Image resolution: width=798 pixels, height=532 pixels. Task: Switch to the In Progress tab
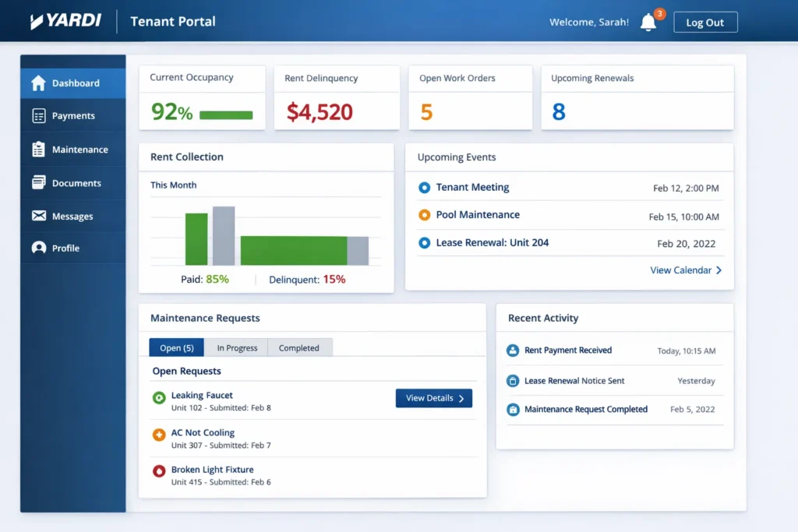click(236, 347)
